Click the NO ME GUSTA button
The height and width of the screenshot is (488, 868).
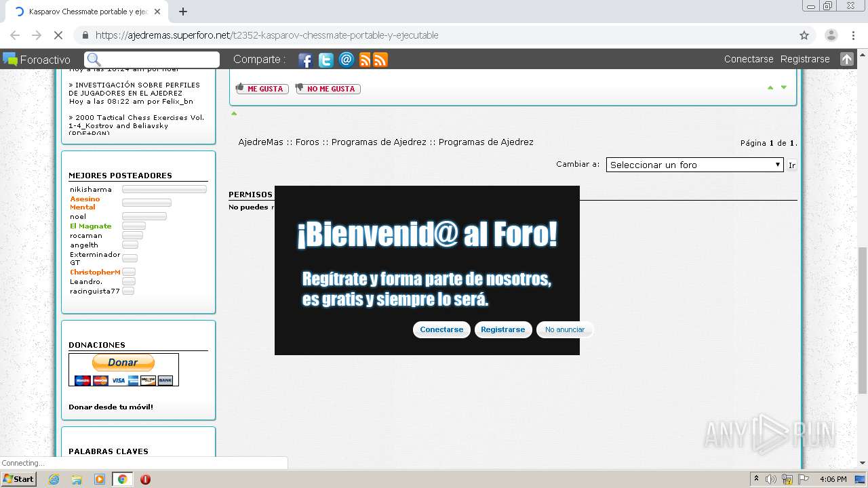(x=328, y=89)
